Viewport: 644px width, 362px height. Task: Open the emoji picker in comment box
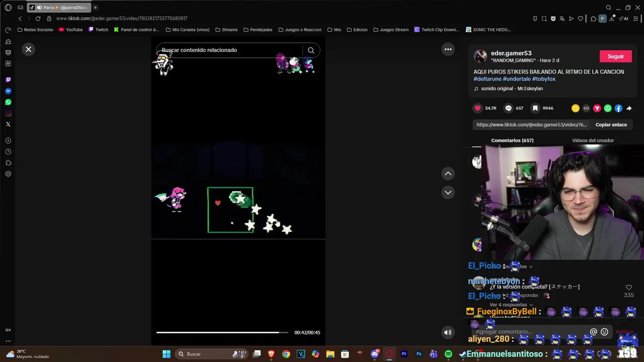(604, 332)
